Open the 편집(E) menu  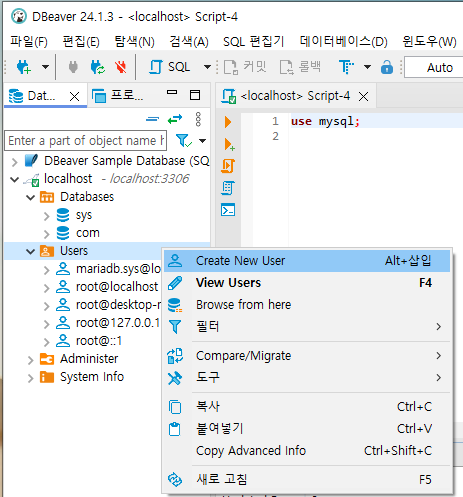[x=81, y=42]
